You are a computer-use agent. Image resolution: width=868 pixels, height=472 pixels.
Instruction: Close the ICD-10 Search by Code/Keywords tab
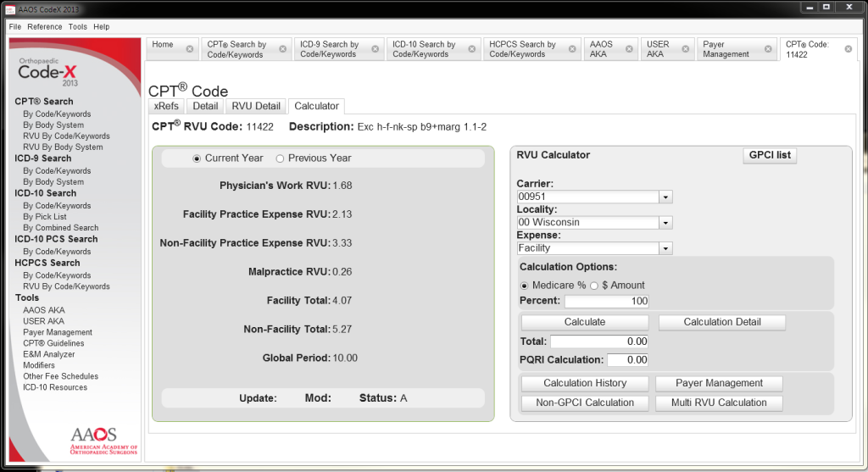click(x=471, y=49)
